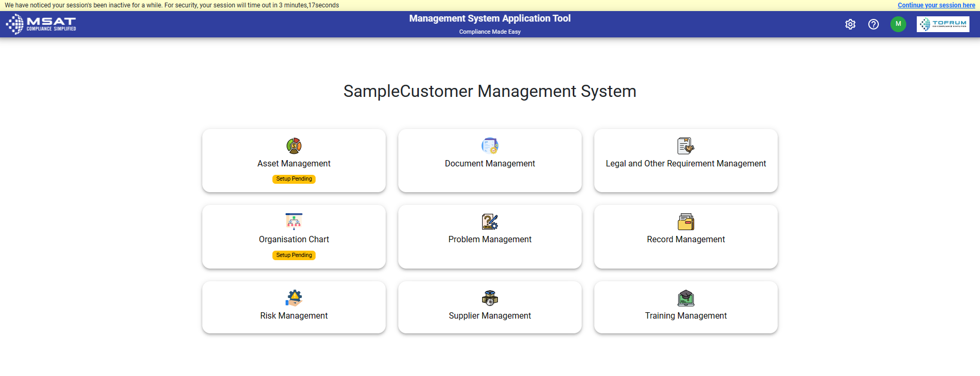Image resolution: width=980 pixels, height=376 pixels.
Task: Open the Document Management module icon
Action: 490,146
